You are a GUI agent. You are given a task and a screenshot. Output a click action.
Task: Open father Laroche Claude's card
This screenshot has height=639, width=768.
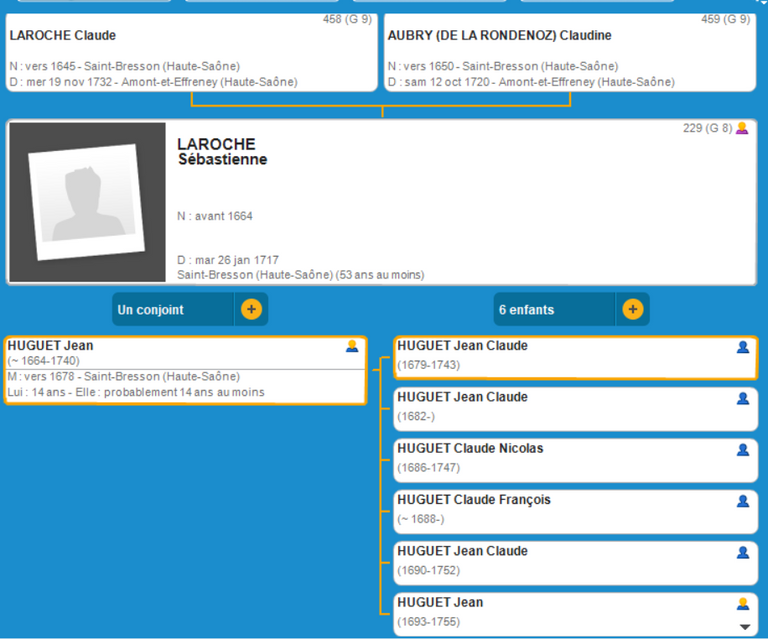point(191,52)
